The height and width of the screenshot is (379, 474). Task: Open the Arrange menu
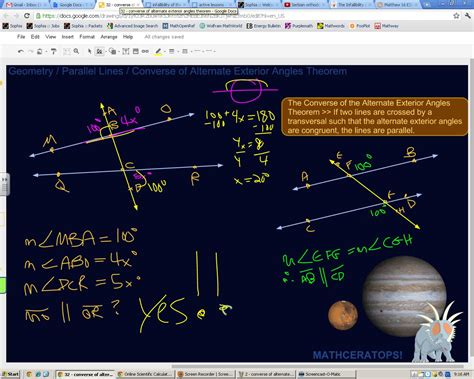(109, 37)
